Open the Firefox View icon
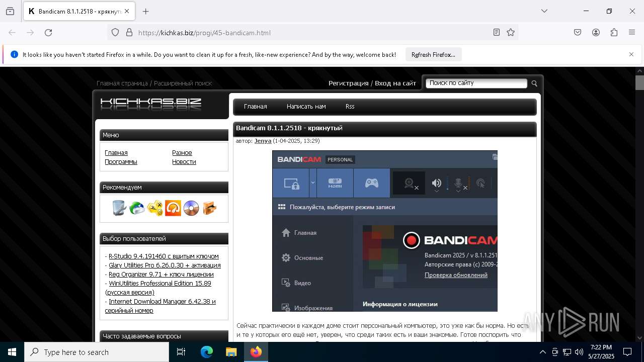This screenshot has height=362, width=644. coord(10,11)
